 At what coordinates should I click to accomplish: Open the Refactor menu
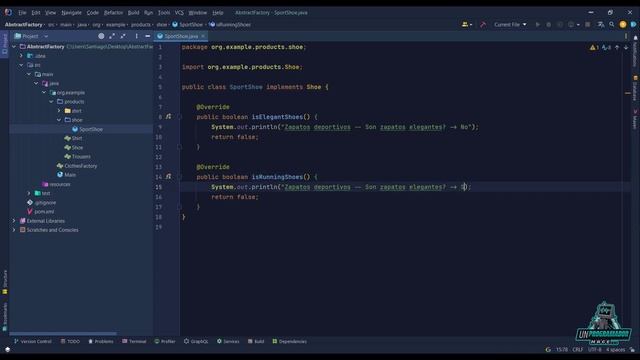[x=113, y=13]
